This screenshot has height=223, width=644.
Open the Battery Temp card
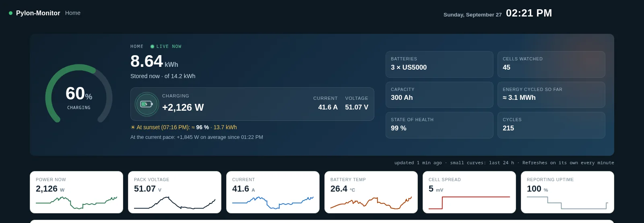tap(371, 192)
